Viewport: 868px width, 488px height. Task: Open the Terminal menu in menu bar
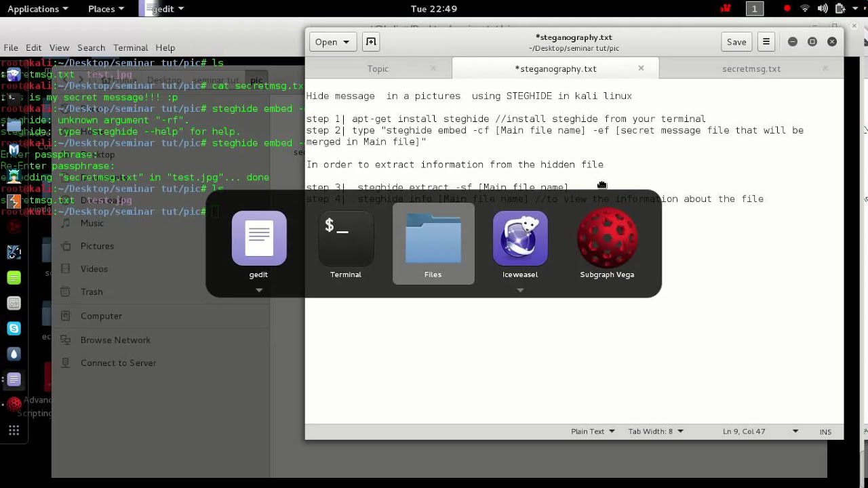point(130,47)
